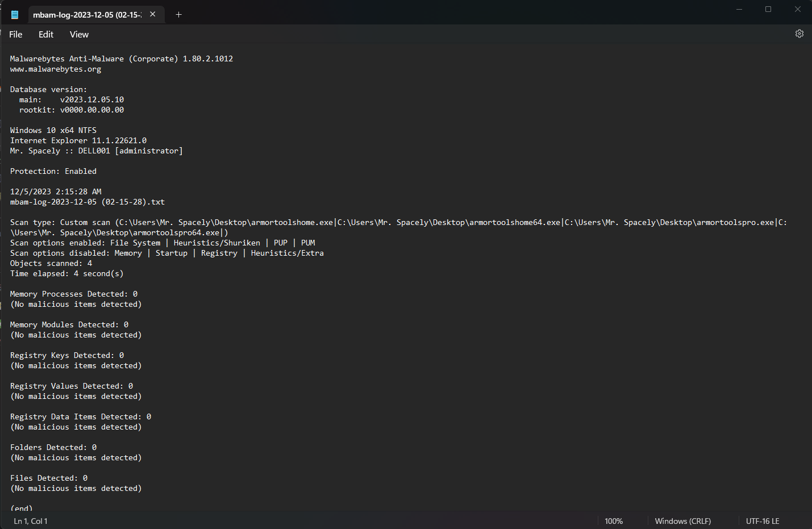The width and height of the screenshot is (812, 529).
Task: Open Notepad settings gear icon
Action: pos(799,34)
